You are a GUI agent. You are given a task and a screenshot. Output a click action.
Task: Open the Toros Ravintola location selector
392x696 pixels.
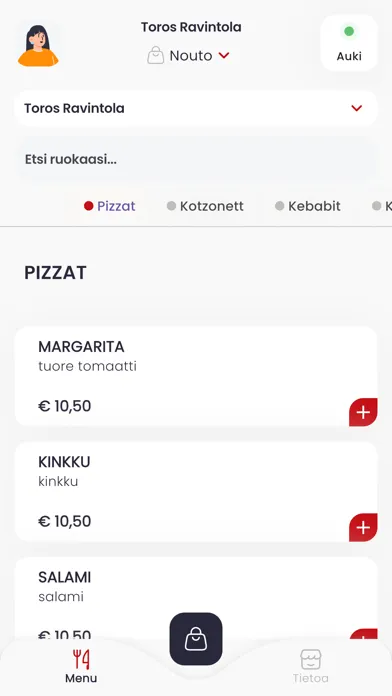point(196,108)
